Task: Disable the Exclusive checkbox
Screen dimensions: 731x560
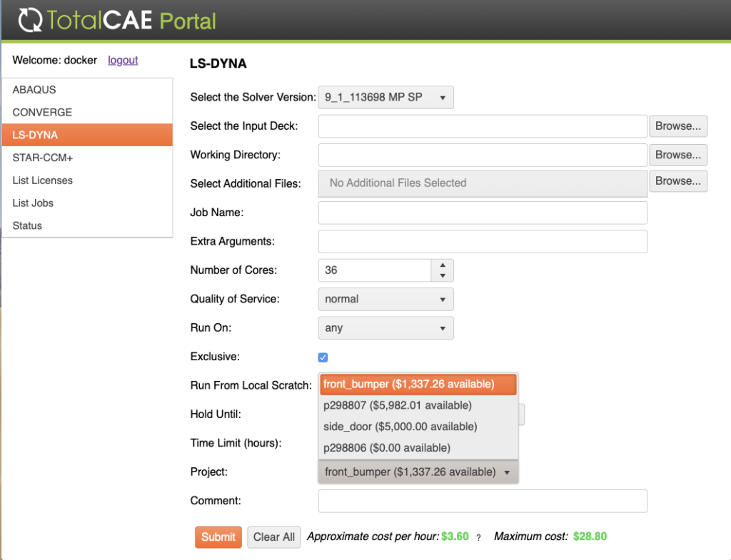Action: tap(323, 357)
